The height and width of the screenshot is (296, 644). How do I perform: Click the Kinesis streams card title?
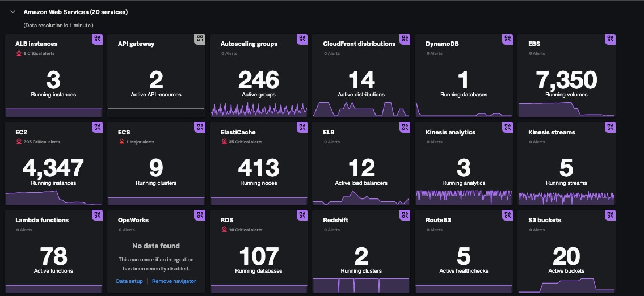(x=552, y=132)
